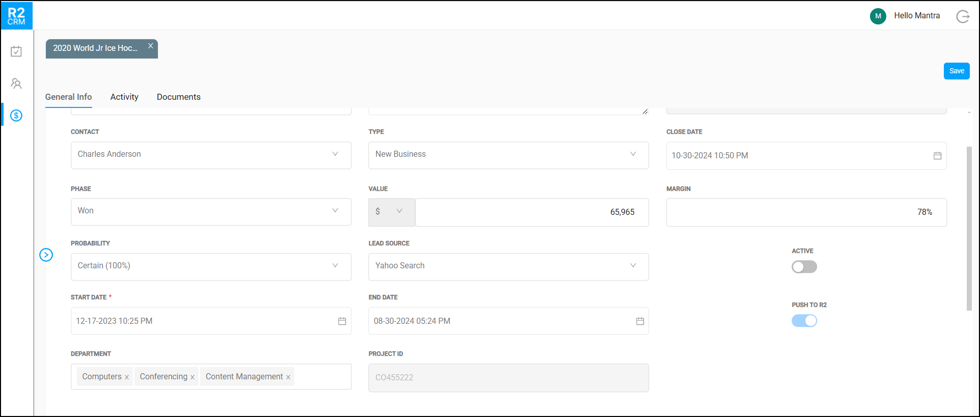
Task: Switch to the Activity tab
Action: point(124,97)
